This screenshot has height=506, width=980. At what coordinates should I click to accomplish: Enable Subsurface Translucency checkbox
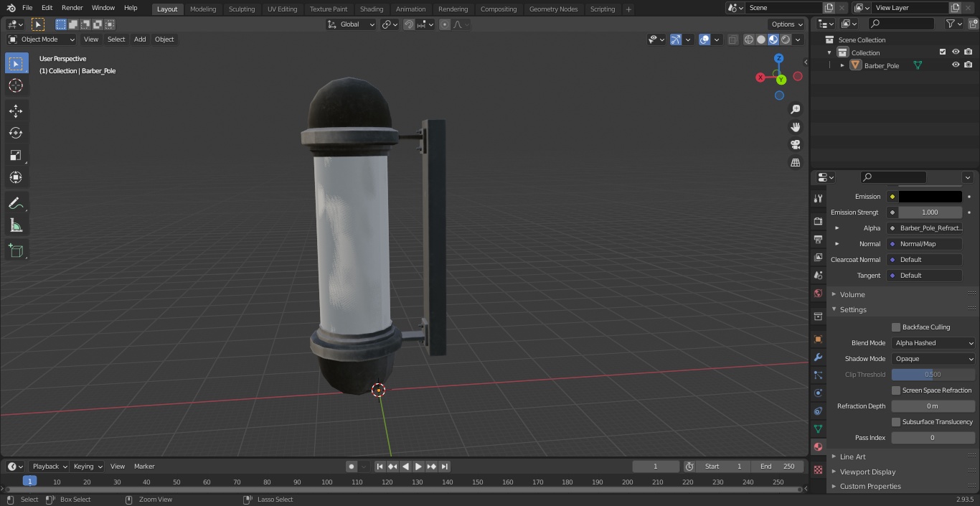pyautogui.click(x=896, y=422)
